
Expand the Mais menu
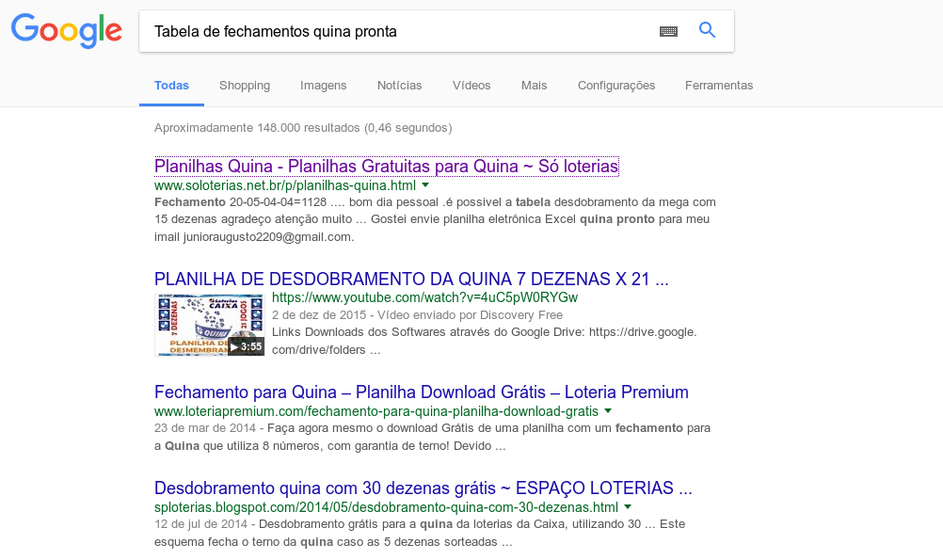click(534, 86)
